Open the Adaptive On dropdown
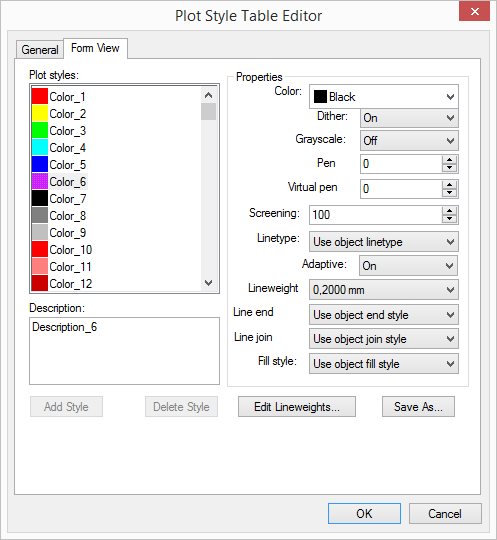Screen dimensions: 497x540 408,266
